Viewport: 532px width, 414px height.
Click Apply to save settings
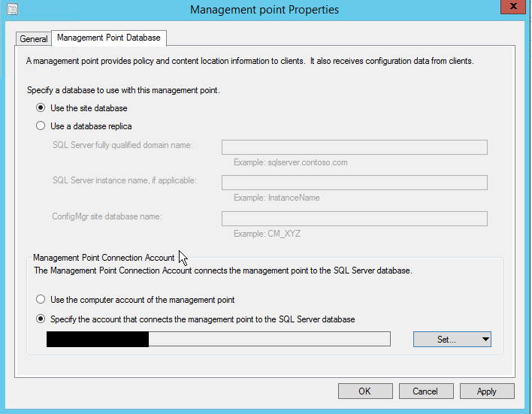pos(487,391)
